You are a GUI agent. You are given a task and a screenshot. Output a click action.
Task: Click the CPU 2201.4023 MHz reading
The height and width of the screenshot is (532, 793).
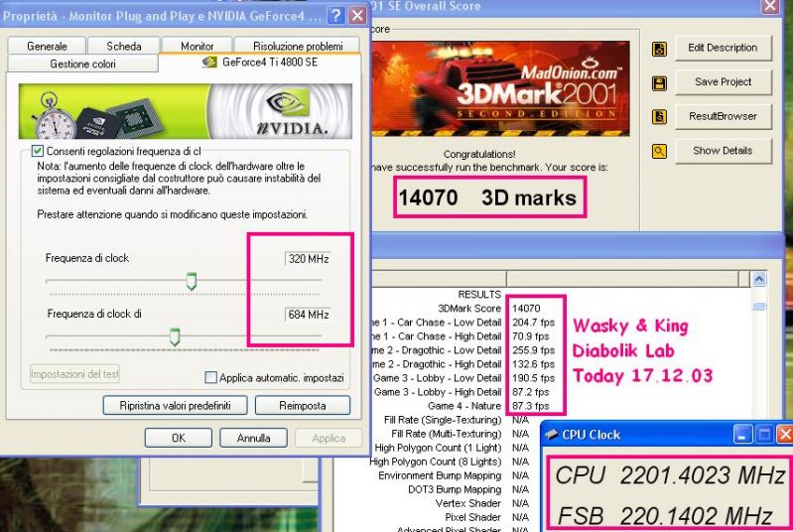point(670,475)
